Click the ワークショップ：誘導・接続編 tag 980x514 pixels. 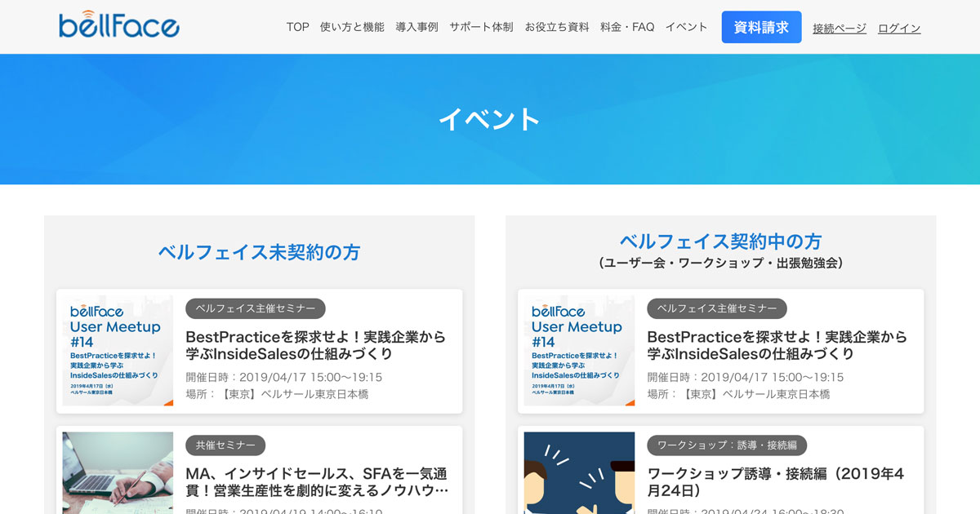click(727, 445)
